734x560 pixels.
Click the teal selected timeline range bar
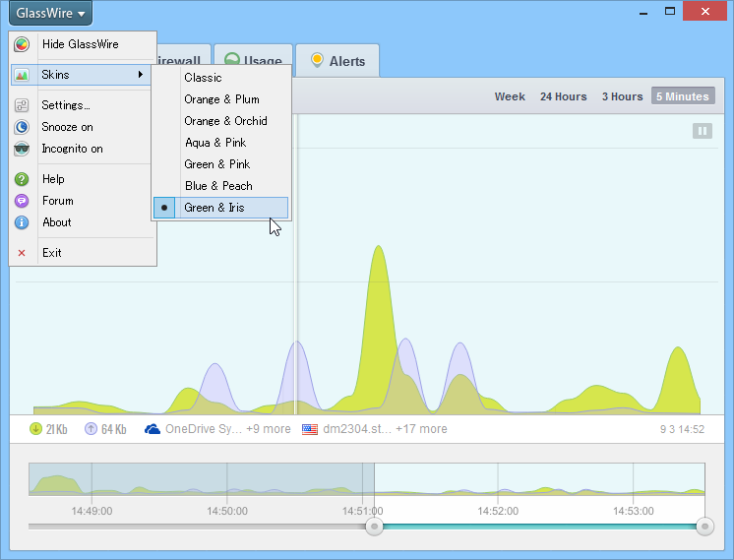(x=539, y=527)
